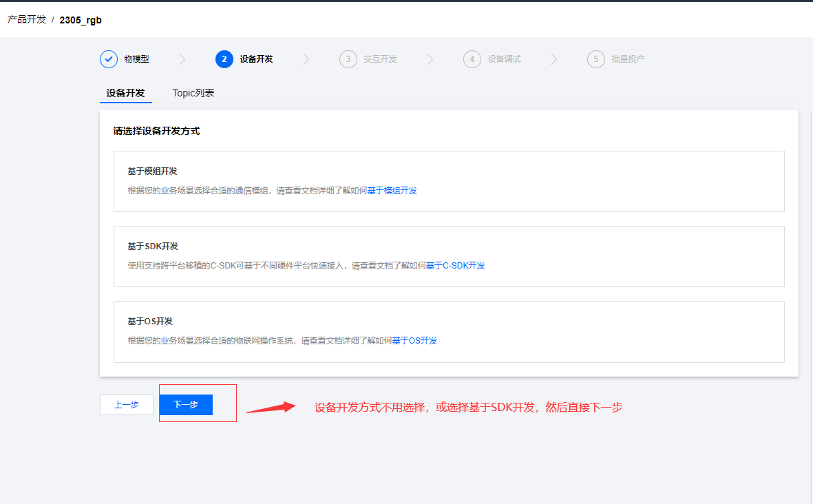Open the 设备开发 tab

click(125, 93)
